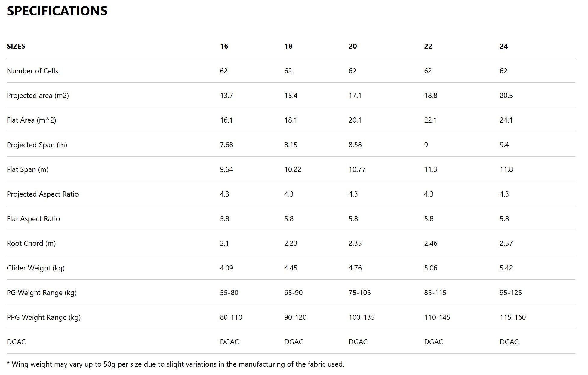This screenshot has height=375, width=588.
Task: Select the size 16 column header
Action: click(x=224, y=46)
